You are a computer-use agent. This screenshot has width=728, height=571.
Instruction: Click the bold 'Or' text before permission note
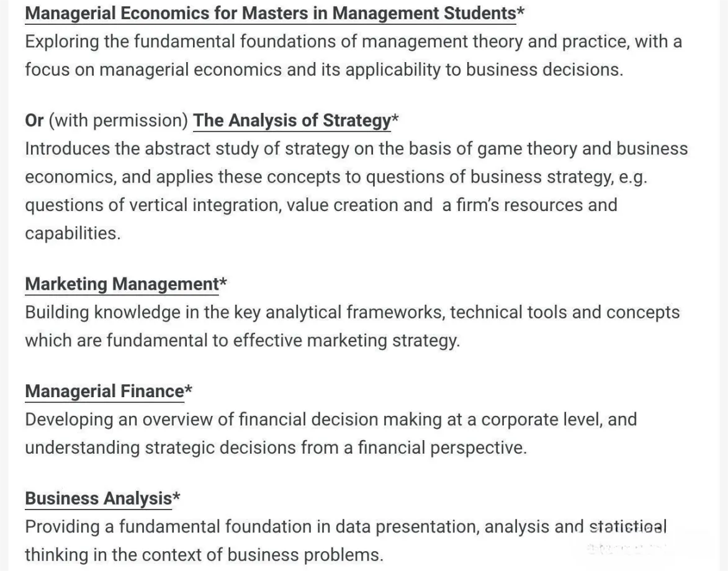click(x=34, y=120)
